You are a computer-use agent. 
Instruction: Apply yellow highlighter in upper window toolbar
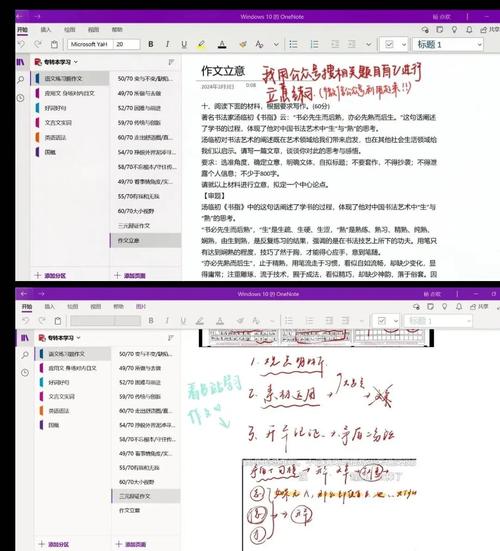click(201, 44)
